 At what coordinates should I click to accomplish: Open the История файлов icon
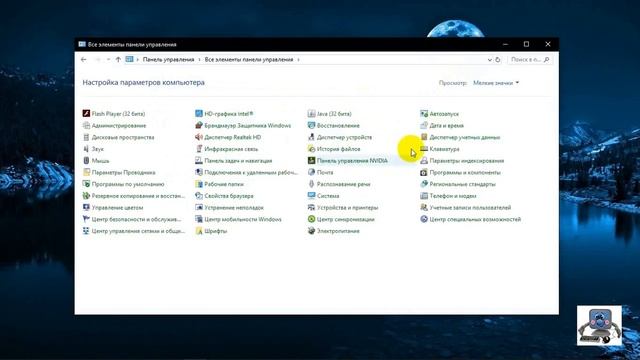pyautogui.click(x=311, y=149)
